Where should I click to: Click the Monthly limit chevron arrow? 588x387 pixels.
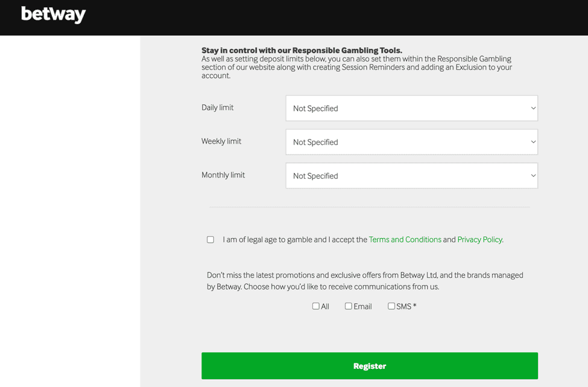pyautogui.click(x=533, y=176)
